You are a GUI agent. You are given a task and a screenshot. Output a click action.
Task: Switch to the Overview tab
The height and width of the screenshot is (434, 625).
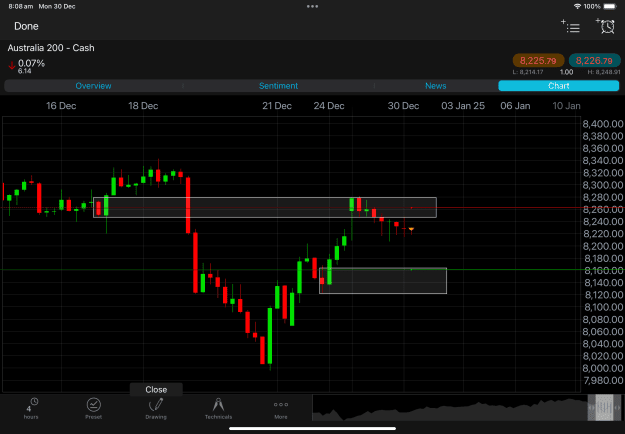click(93, 86)
